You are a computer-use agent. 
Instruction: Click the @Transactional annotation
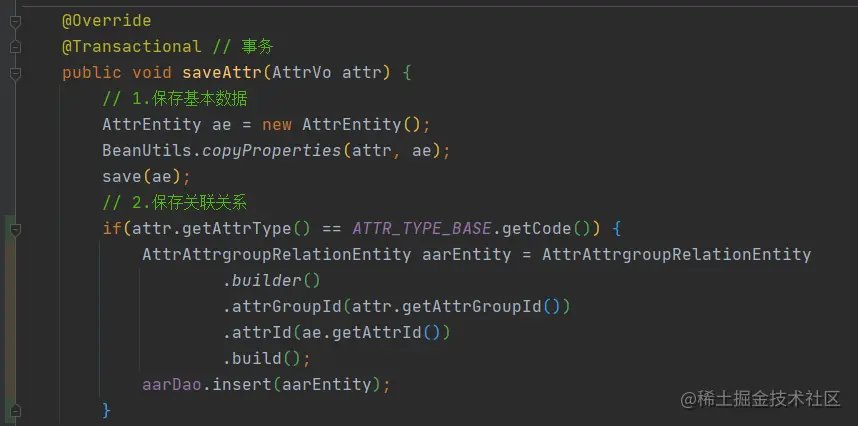click(x=131, y=46)
